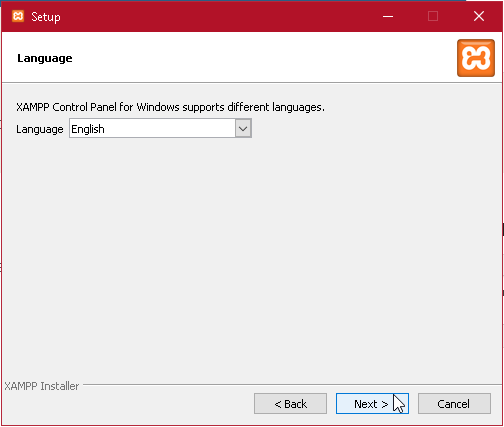
Task: Click the disabled maximize button of Setup
Action: point(433,16)
